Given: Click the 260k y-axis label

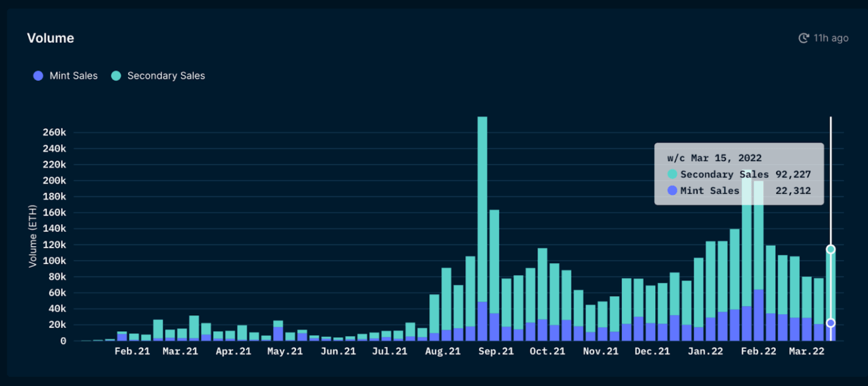Looking at the screenshot, I should (x=54, y=133).
